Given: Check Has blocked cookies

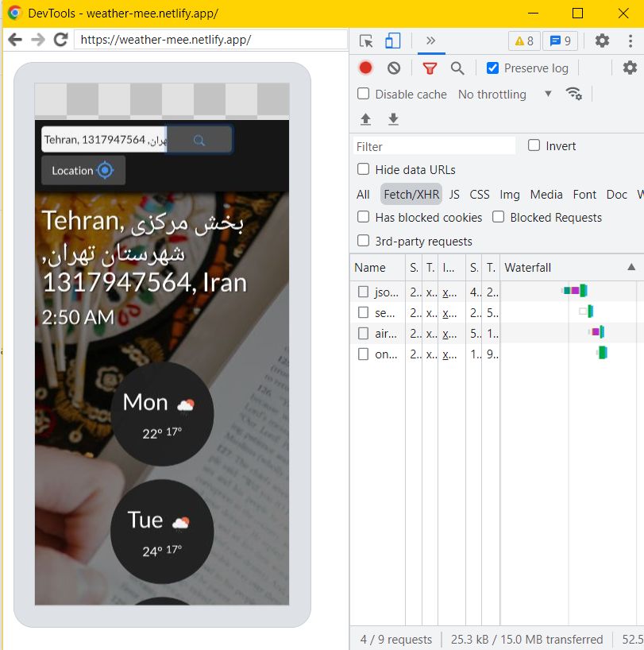Looking at the screenshot, I should pyautogui.click(x=363, y=217).
